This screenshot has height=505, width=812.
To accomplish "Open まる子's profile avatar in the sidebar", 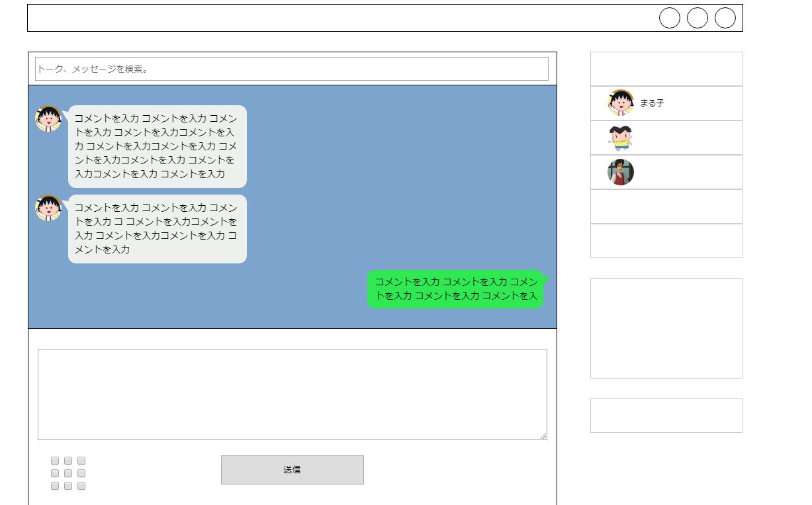I will click(x=619, y=103).
